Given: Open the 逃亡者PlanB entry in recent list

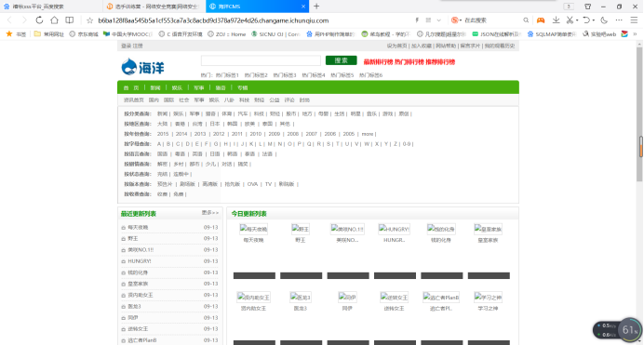Looking at the screenshot, I should coord(142,340).
